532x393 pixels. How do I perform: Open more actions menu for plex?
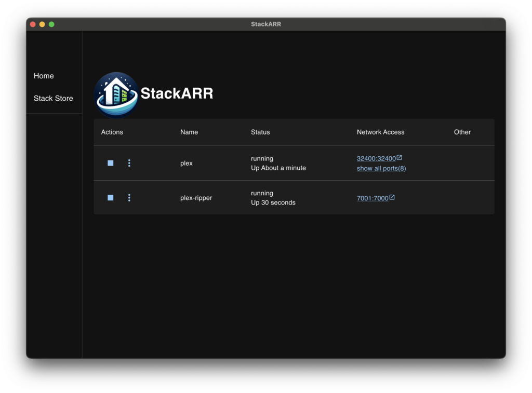[x=129, y=163]
